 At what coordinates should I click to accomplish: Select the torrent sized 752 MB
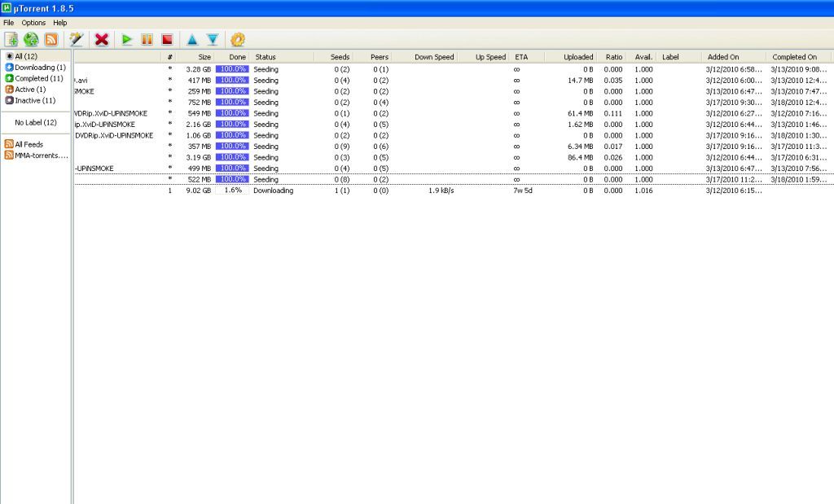(x=452, y=102)
